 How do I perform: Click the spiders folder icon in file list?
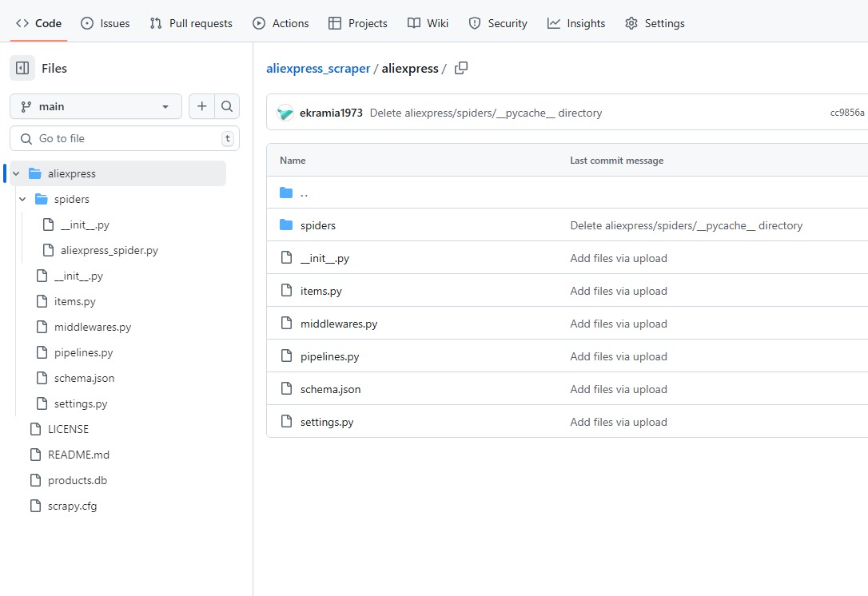coord(286,225)
